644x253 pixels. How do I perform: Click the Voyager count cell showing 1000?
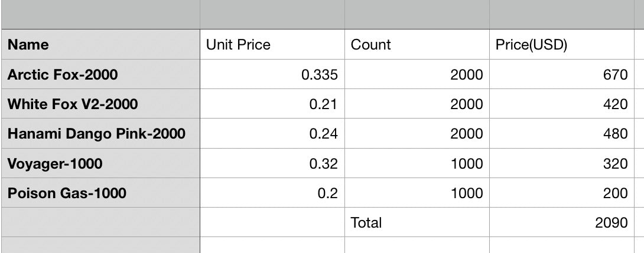click(x=417, y=163)
